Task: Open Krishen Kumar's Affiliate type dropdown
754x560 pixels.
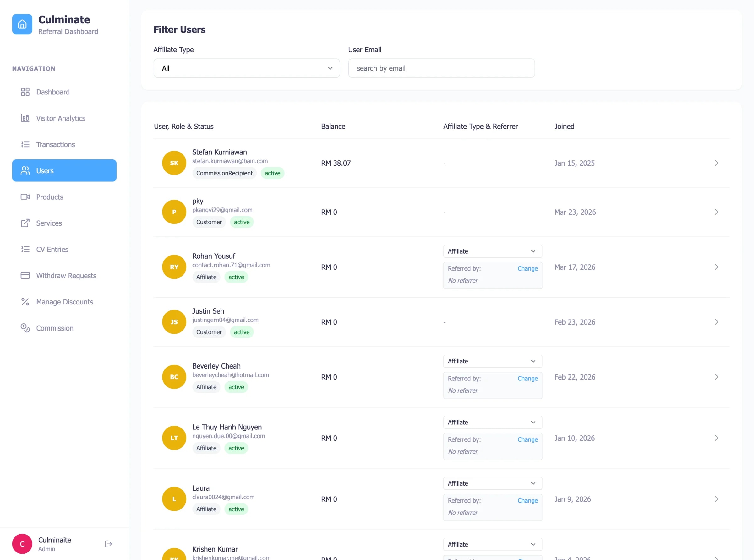Action: coord(493,544)
